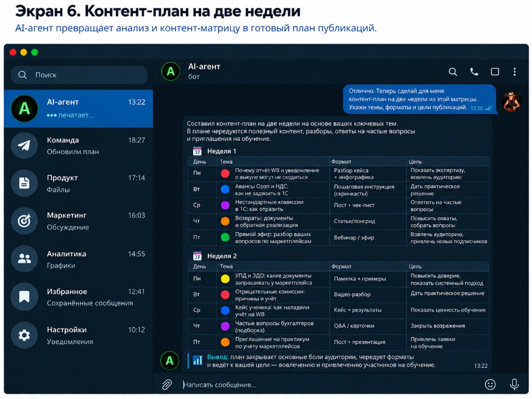Click Избранное bookmark avatar icon
Viewport: 532px width, 399px height.
[24, 297]
